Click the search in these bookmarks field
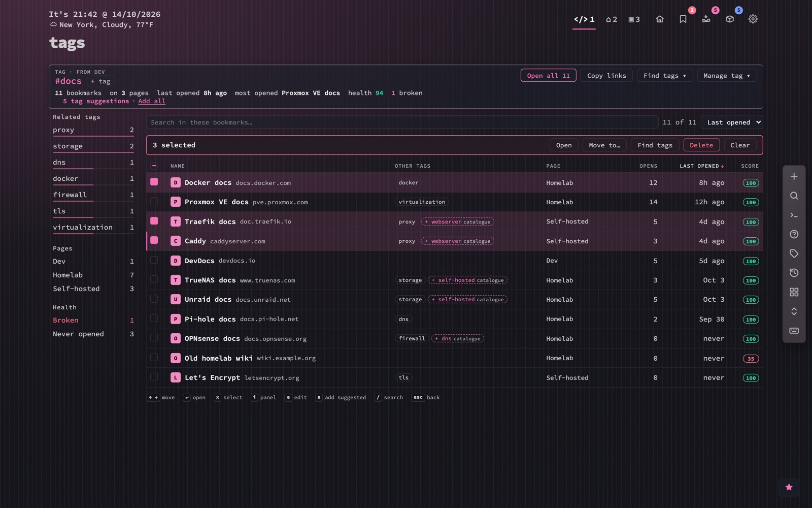 [402, 122]
